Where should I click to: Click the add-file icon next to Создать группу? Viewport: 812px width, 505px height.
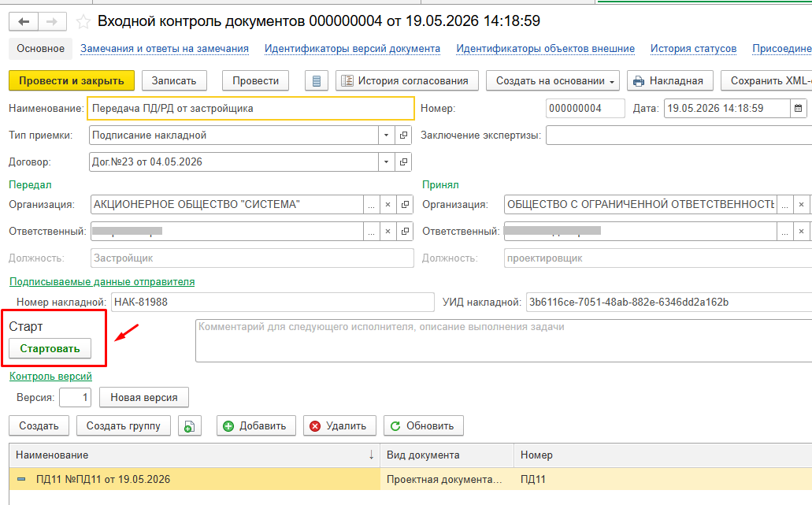coord(190,426)
